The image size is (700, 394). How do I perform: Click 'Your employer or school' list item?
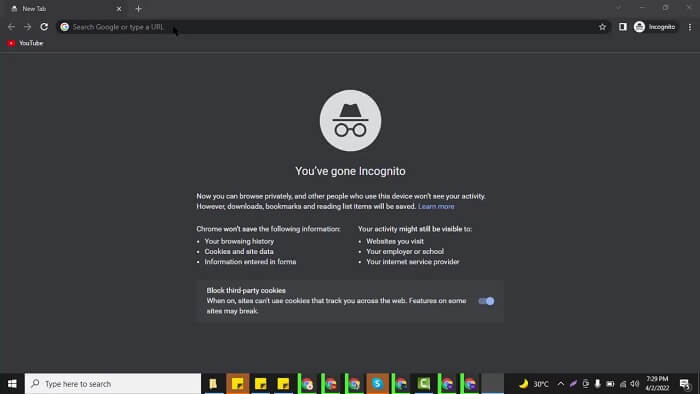pyautogui.click(x=405, y=251)
